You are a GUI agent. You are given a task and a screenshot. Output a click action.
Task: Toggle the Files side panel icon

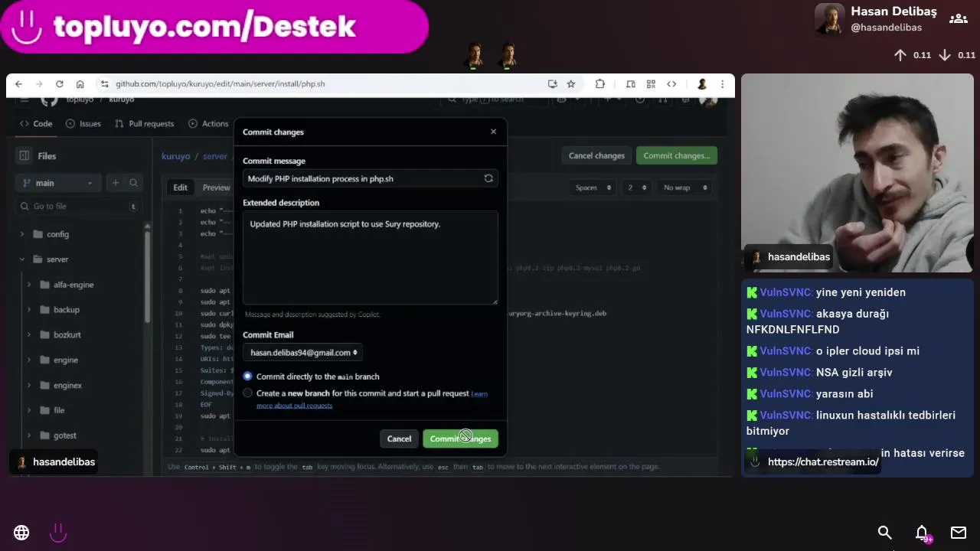[24, 155]
